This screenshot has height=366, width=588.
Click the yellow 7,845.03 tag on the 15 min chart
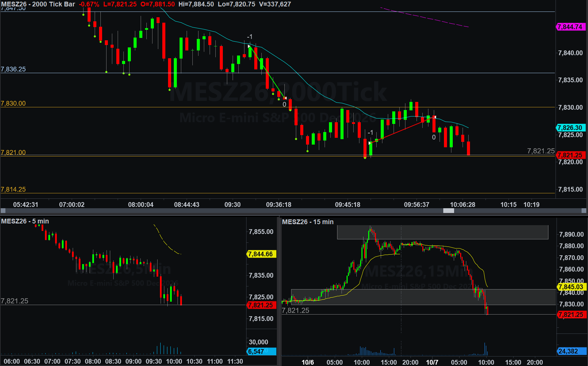click(x=571, y=287)
